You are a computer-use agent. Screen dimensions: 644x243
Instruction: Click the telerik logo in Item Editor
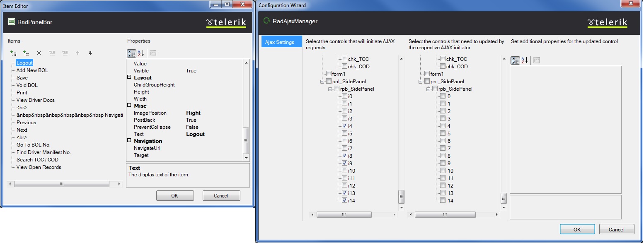click(226, 23)
